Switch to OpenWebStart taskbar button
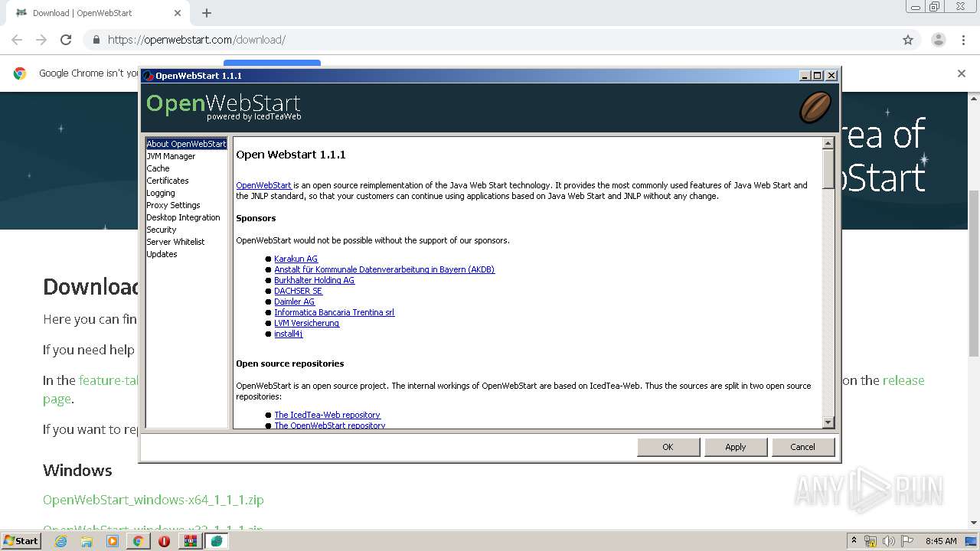980x551 pixels. pos(217,541)
